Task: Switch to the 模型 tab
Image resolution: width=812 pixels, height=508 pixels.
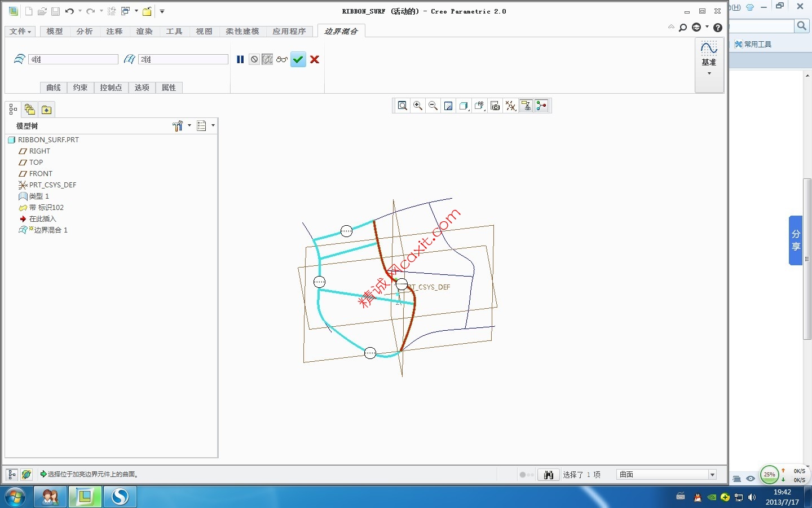Action: pyautogui.click(x=55, y=32)
